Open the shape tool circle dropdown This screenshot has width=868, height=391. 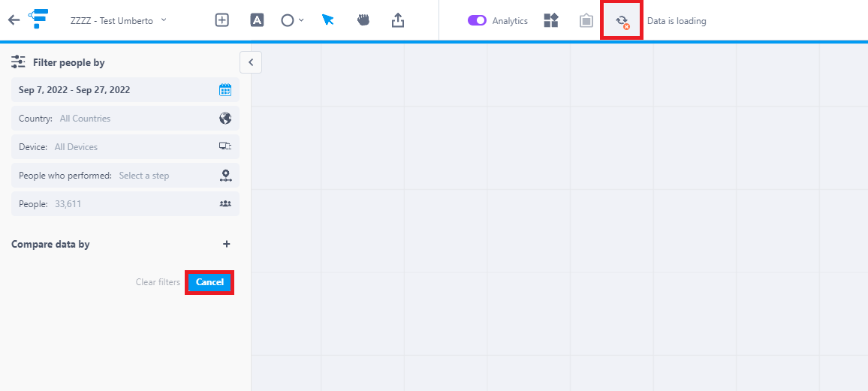point(292,20)
